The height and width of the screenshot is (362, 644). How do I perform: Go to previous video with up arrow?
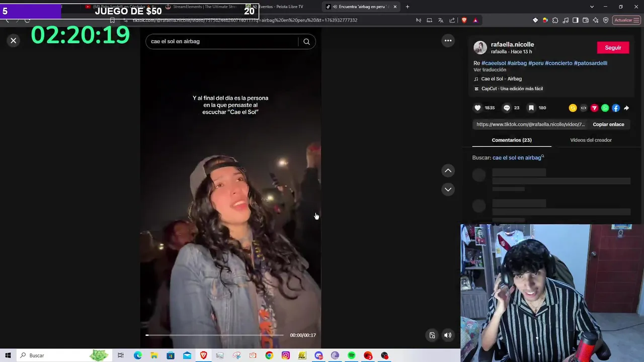(x=448, y=171)
